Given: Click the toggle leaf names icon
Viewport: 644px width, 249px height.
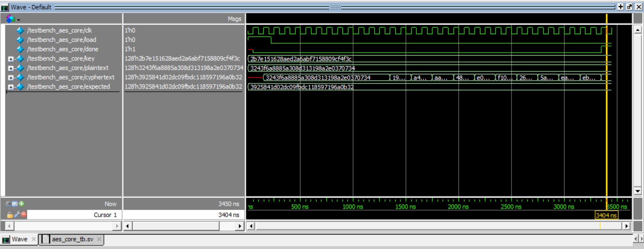Looking at the screenshot, I should tap(8, 204).
